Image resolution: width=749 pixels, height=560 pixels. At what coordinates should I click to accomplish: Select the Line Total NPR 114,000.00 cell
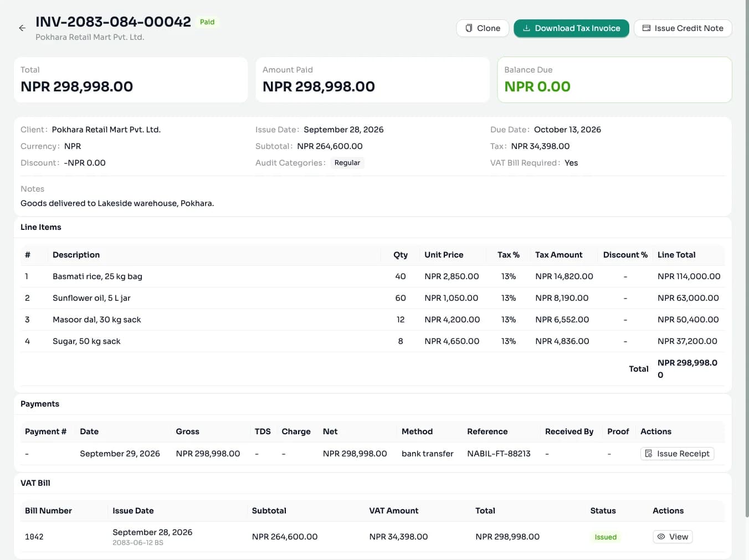click(689, 276)
